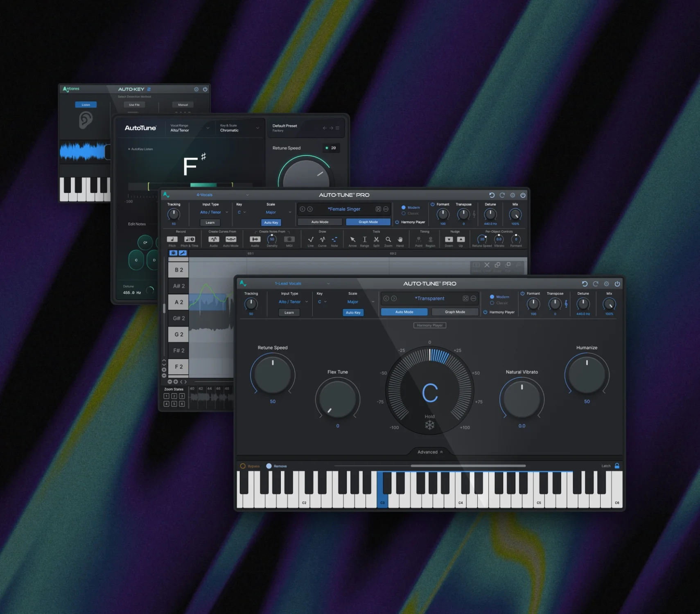Viewport: 700px width, 614px height.
Task: Click the small Harmony Player button above pitch wheel
Action: (x=429, y=325)
